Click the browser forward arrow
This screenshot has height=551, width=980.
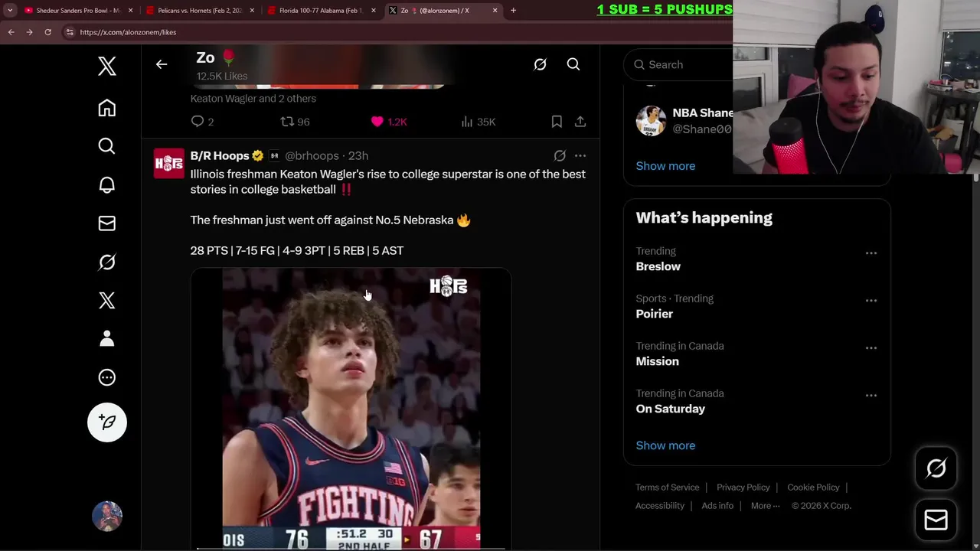(x=29, y=32)
